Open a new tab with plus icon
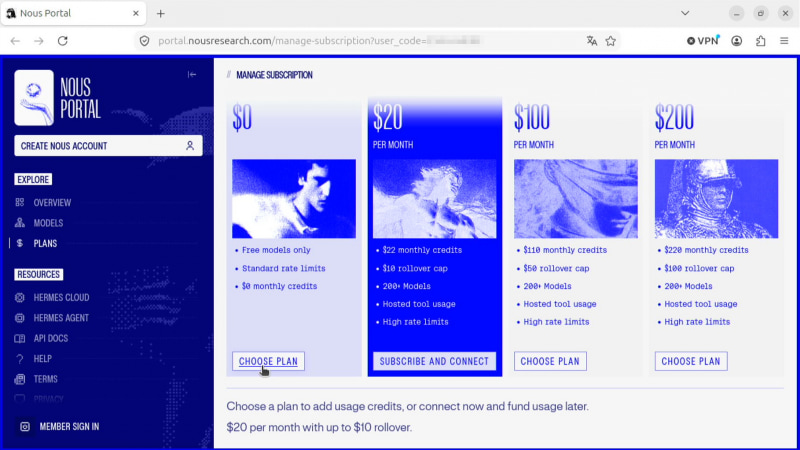800x450 pixels. (x=161, y=14)
